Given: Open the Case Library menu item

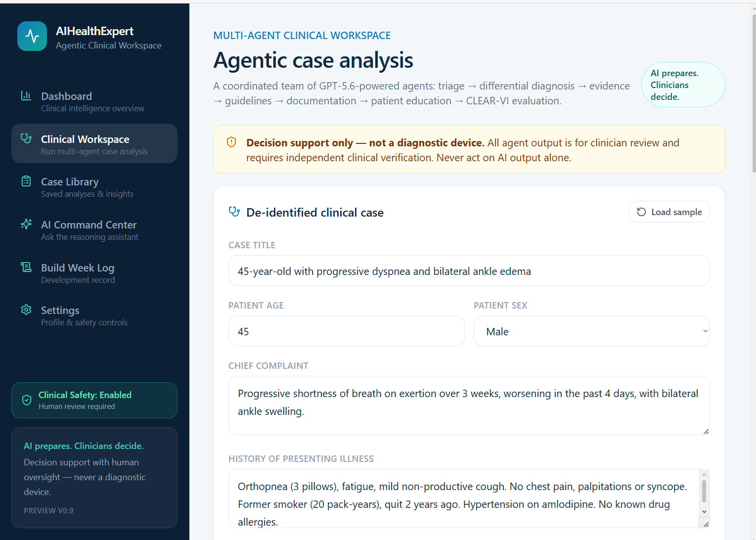Looking at the screenshot, I should pyautogui.click(x=94, y=186).
